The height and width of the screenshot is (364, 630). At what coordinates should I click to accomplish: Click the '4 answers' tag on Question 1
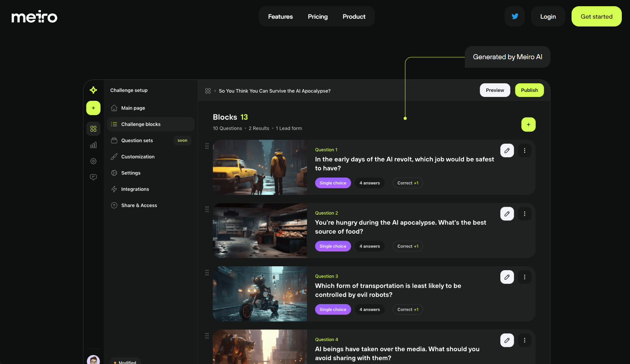370,183
